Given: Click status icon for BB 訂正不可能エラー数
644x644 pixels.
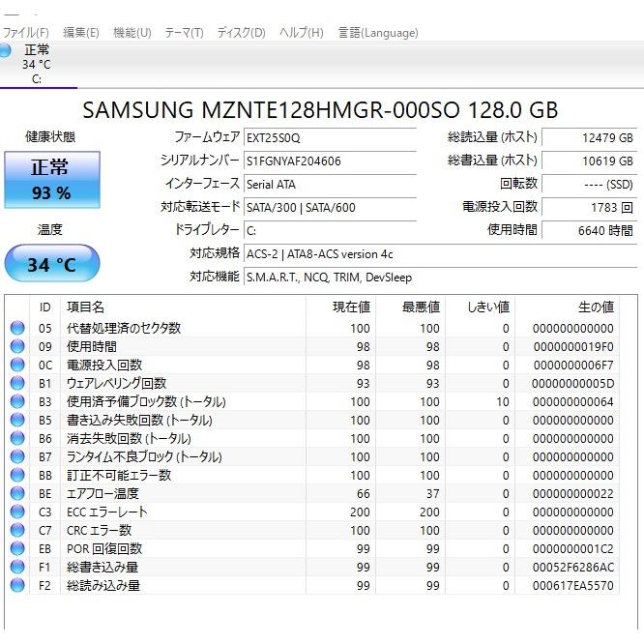Looking at the screenshot, I should pos(17,475).
